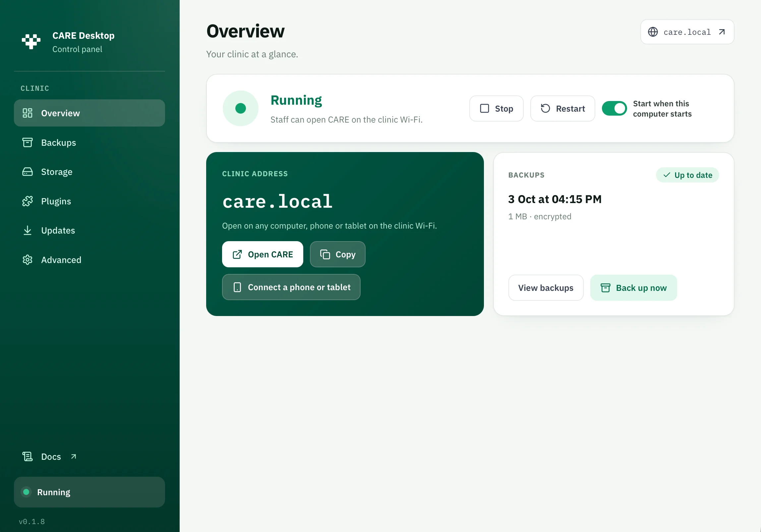Click the Open CARE button
Screen dimensions: 761x532
click(263, 254)
